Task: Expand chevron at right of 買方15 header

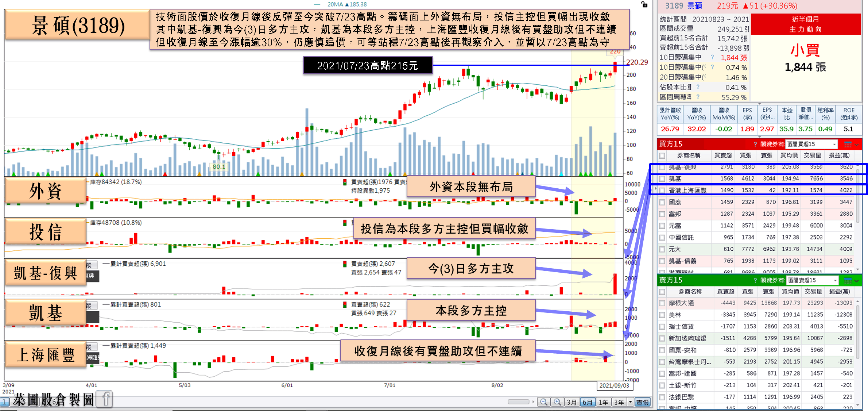Action: [x=857, y=145]
